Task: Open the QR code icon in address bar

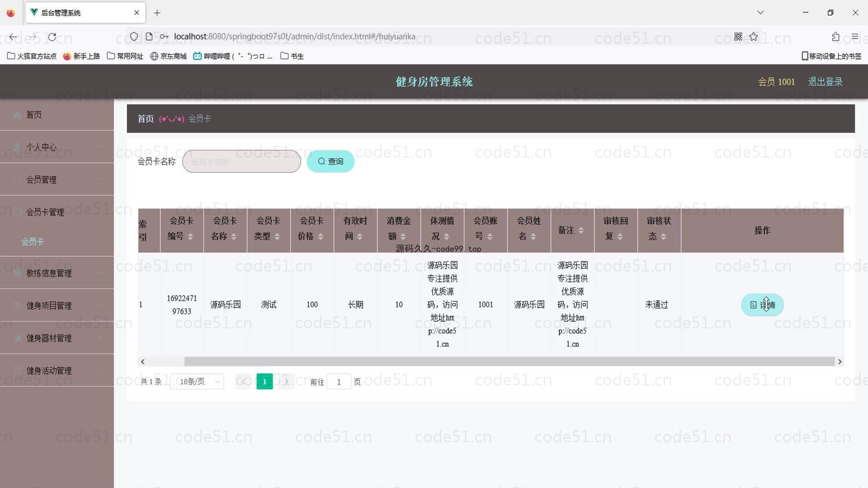Action: click(738, 37)
